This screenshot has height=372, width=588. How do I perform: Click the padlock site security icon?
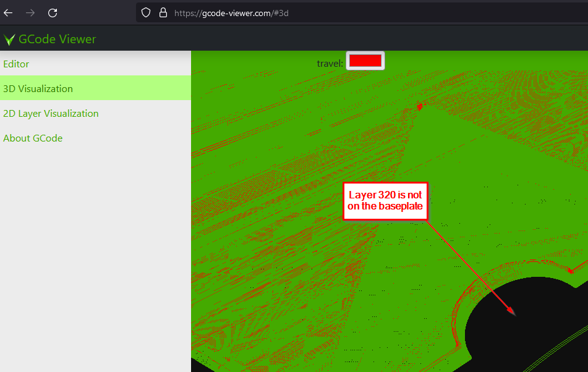point(163,13)
